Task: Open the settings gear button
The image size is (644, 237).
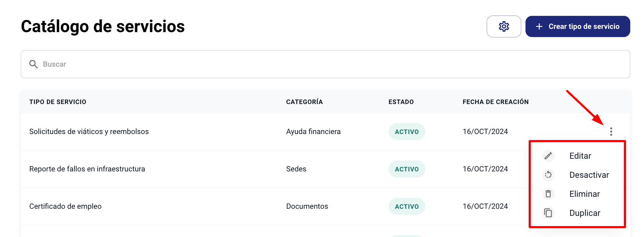Action: click(504, 26)
